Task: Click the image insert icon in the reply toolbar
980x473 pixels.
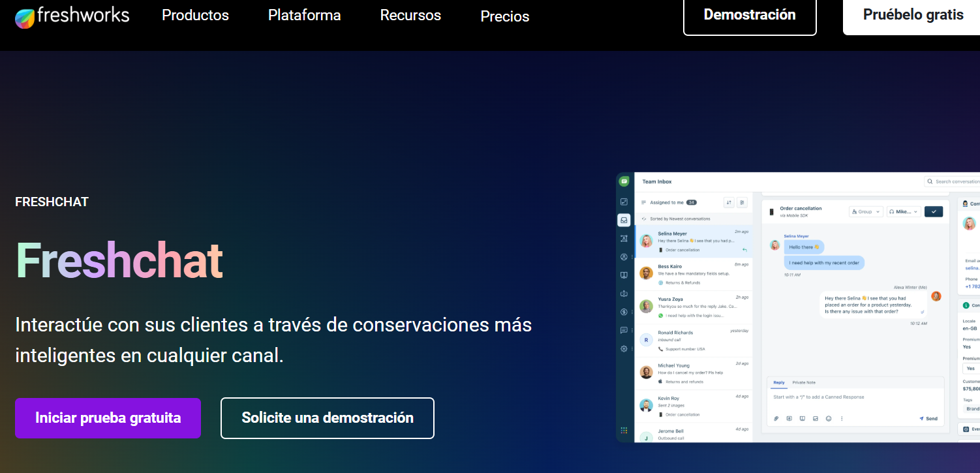Action: point(816,418)
